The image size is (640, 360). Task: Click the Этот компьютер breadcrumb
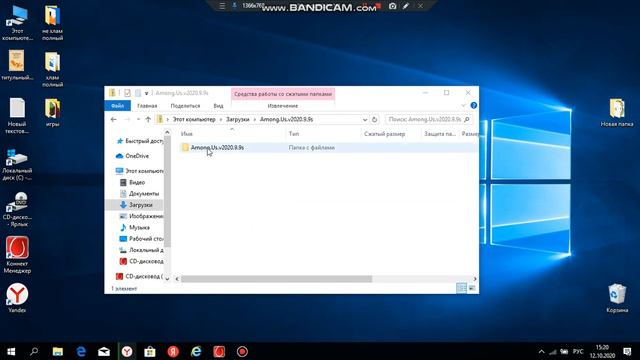click(194, 120)
